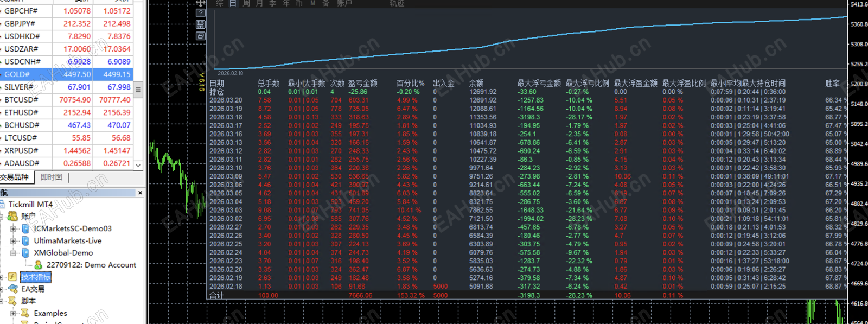This screenshot has height=324, width=868.
Task: Open the 账户 tab in statistics panel
Action: [344, 3]
